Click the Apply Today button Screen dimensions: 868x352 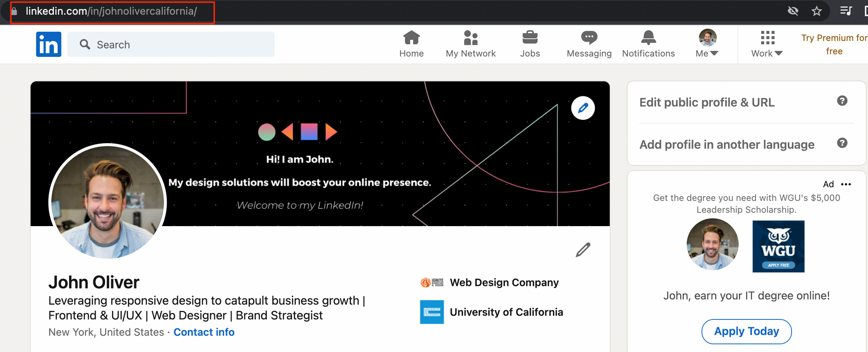746,331
